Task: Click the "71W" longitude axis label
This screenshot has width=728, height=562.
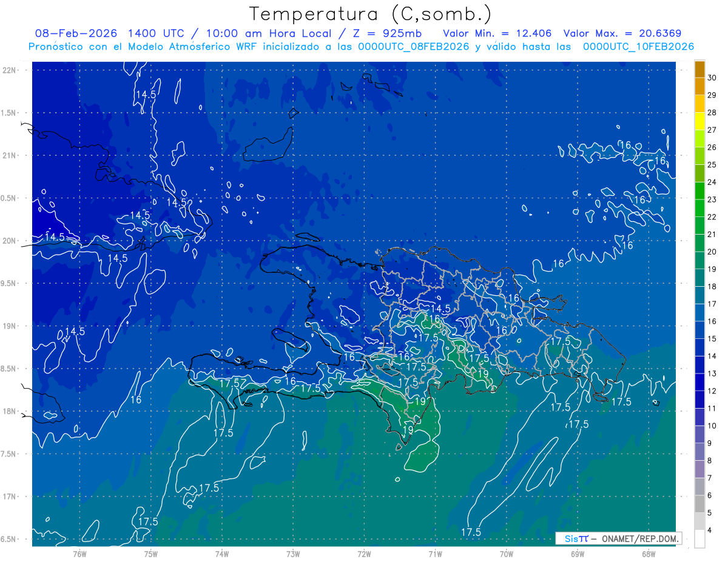Action: (435, 554)
